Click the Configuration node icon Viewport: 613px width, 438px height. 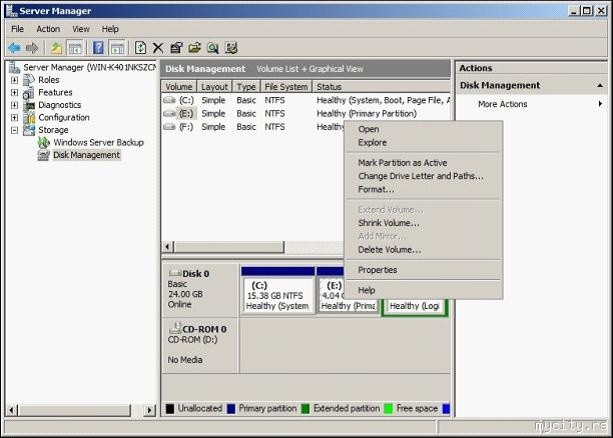point(29,117)
